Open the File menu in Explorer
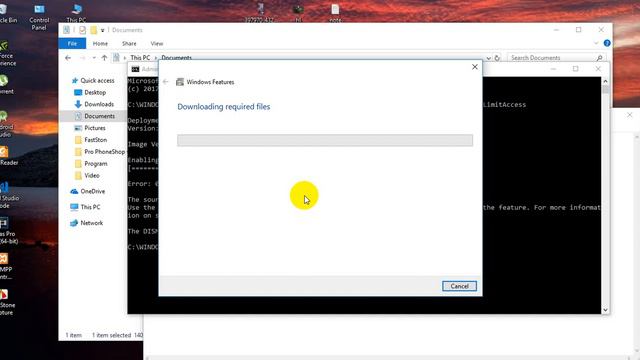This screenshot has width=640, height=360. 72,43
